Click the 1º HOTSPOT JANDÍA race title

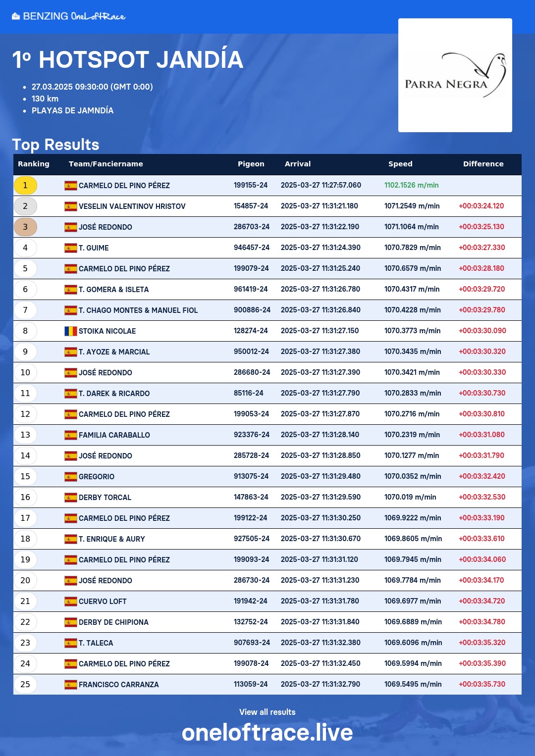click(x=128, y=60)
